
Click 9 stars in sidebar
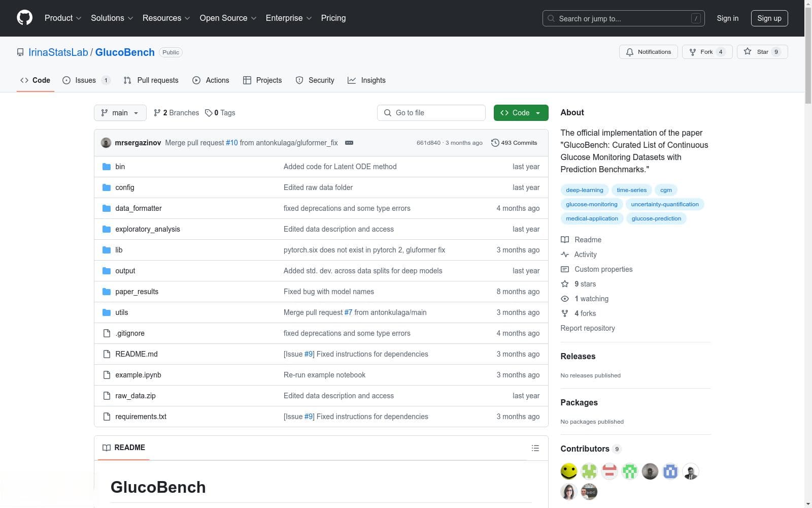(x=579, y=284)
